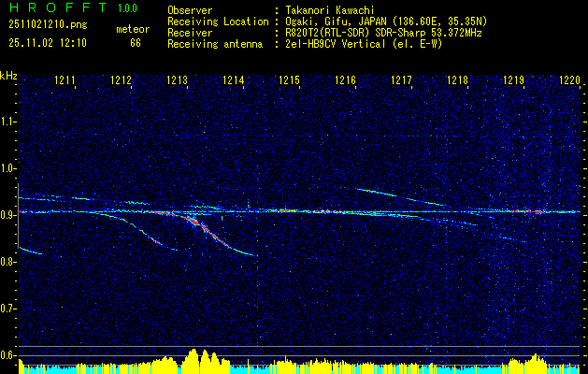Screen dimensions: 588x374
Task: Click the 0.7 kHz frequency label
Action: pos(7,309)
